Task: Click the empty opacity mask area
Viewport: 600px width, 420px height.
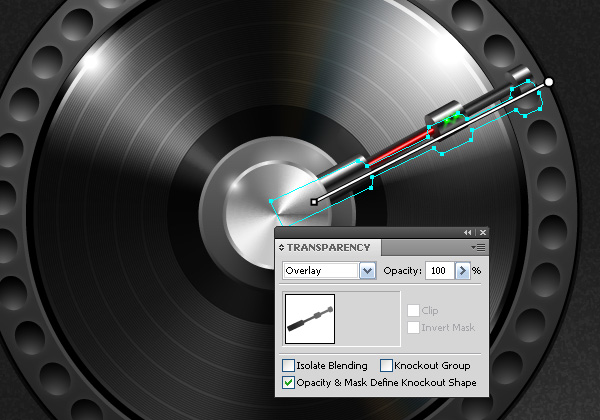Action: pyautogui.click(x=368, y=319)
